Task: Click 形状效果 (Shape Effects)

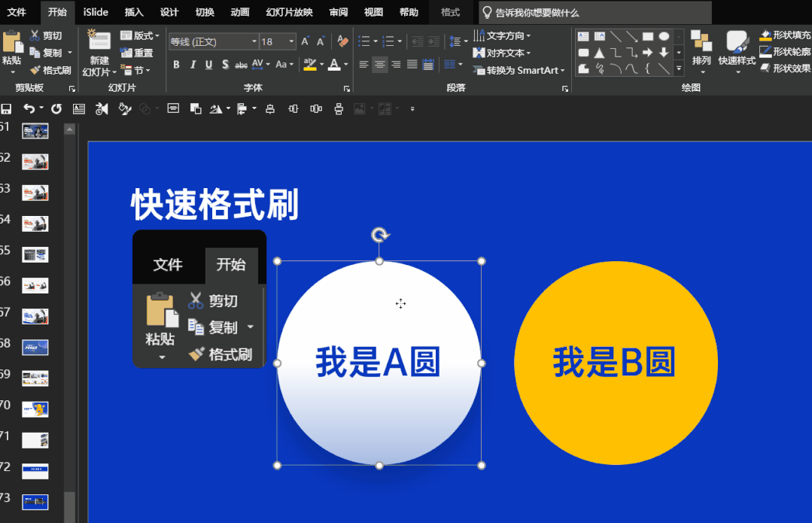Action: pos(785,68)
